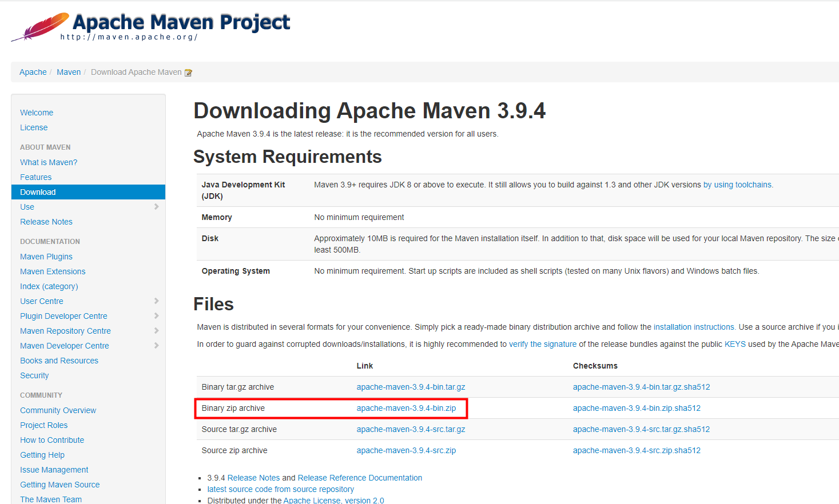Click the 'Binary tar.gz archive' table cell

pos(237,387)
